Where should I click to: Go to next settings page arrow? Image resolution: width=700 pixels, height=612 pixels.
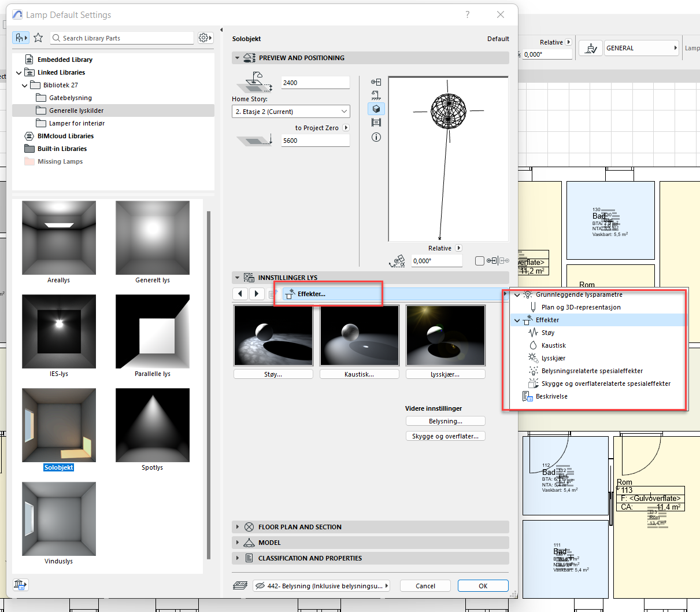pyautogui.click(x=257, y=294)
